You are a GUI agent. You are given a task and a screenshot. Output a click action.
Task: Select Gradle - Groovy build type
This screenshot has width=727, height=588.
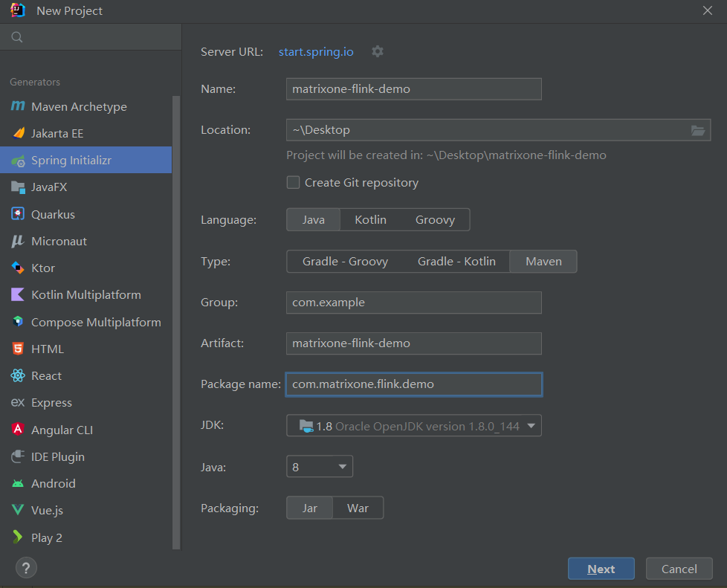point(345,262)
